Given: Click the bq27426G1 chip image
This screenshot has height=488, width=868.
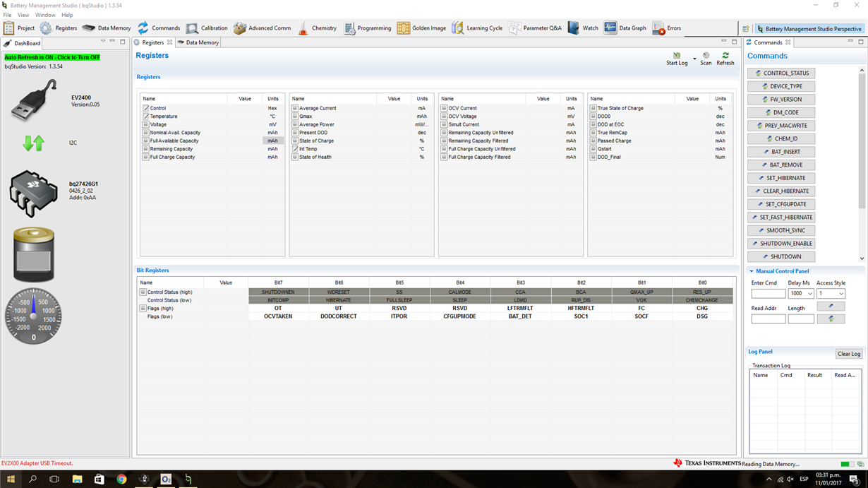Looking at the screenshot, I should tap(34, 193).
